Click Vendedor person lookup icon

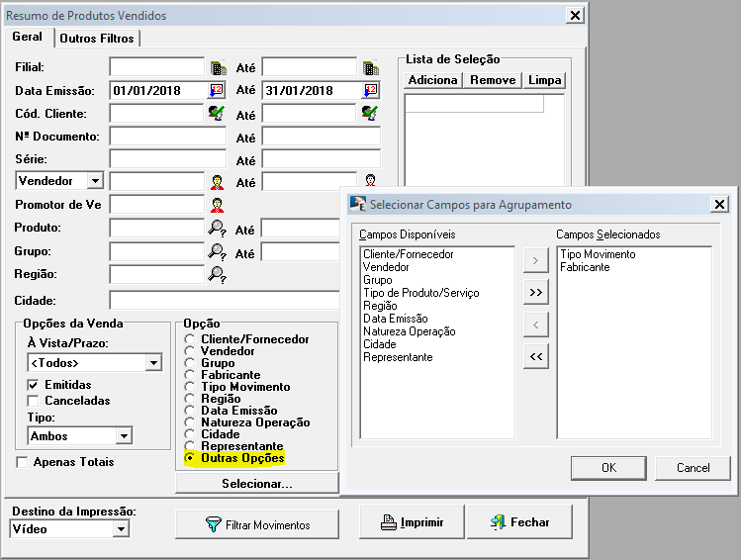(217, 182)
